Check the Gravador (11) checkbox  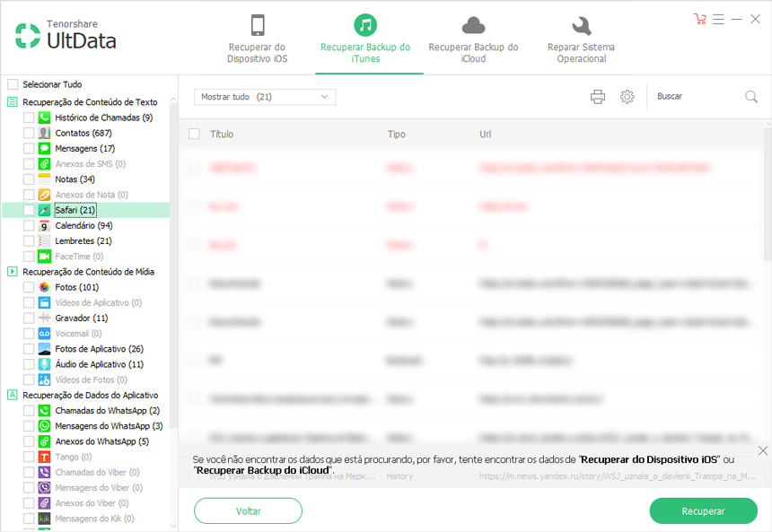pos(29,318)
